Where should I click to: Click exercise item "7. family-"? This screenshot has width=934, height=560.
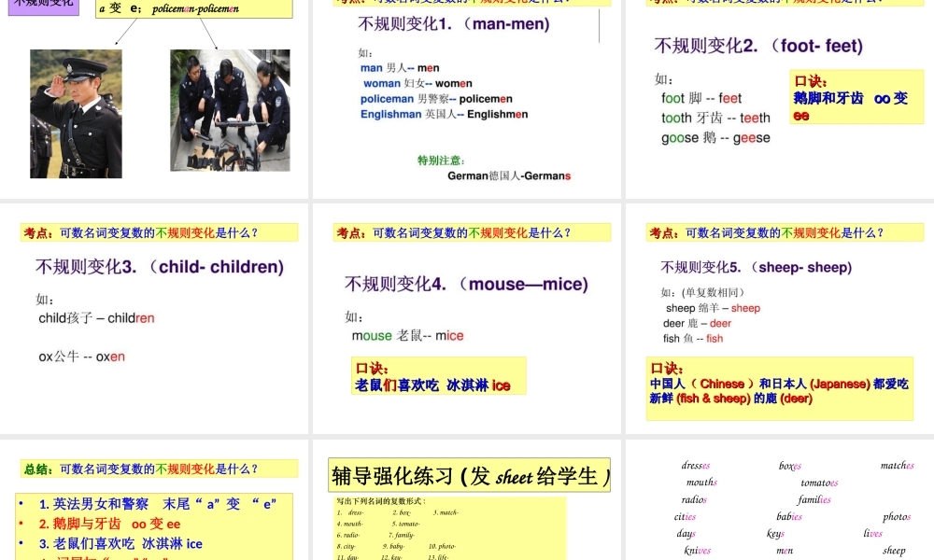click(402, 535)
